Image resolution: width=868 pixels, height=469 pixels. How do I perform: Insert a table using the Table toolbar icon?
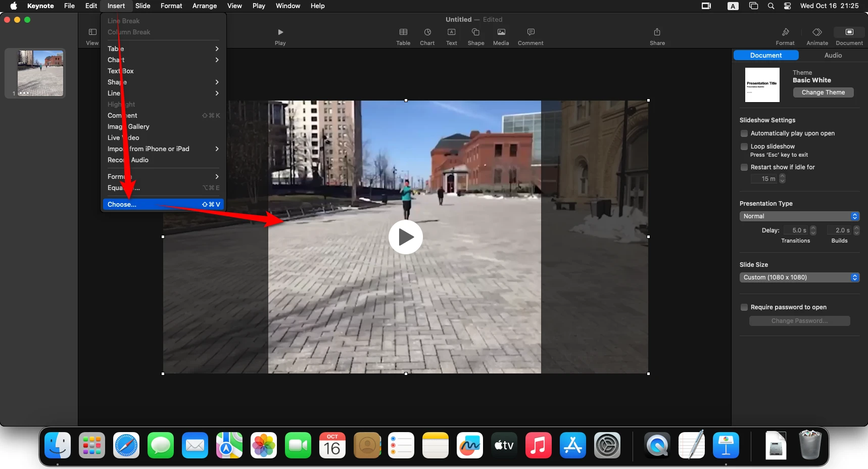[x=403, y=32]
